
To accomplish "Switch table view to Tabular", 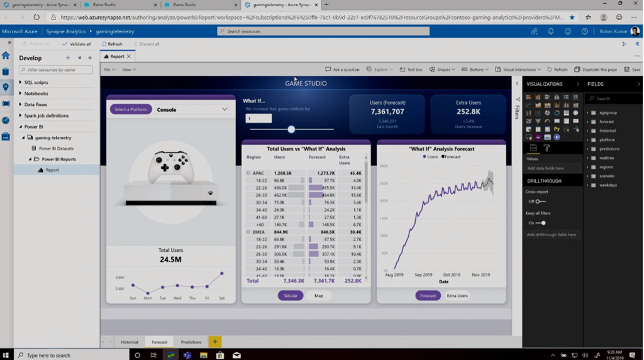I will click(x=291, y=295).
